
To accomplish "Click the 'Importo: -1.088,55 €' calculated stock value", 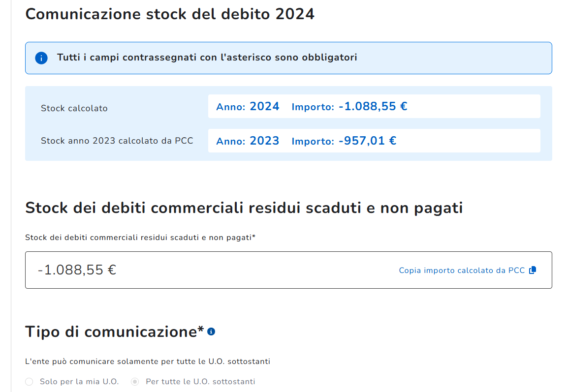I will tap(349, 106).
